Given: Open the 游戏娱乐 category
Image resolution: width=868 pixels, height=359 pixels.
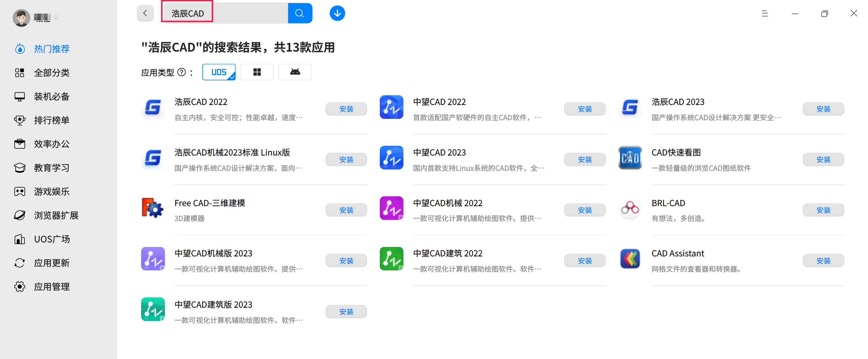Looking at the screenshot, I should coord(52,191).
